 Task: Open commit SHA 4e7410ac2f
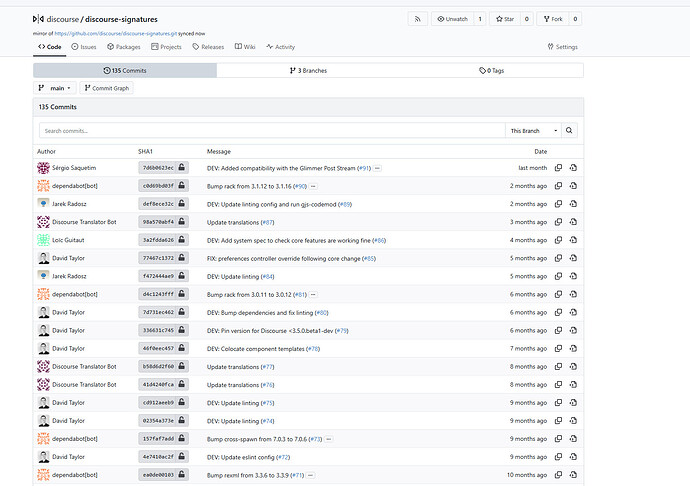click(158, 457)
